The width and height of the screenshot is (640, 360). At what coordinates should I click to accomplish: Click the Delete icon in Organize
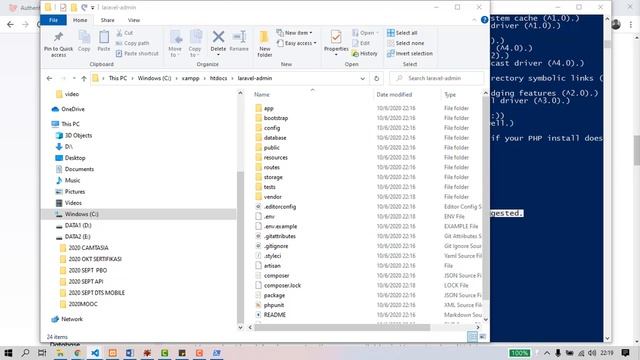218,37
